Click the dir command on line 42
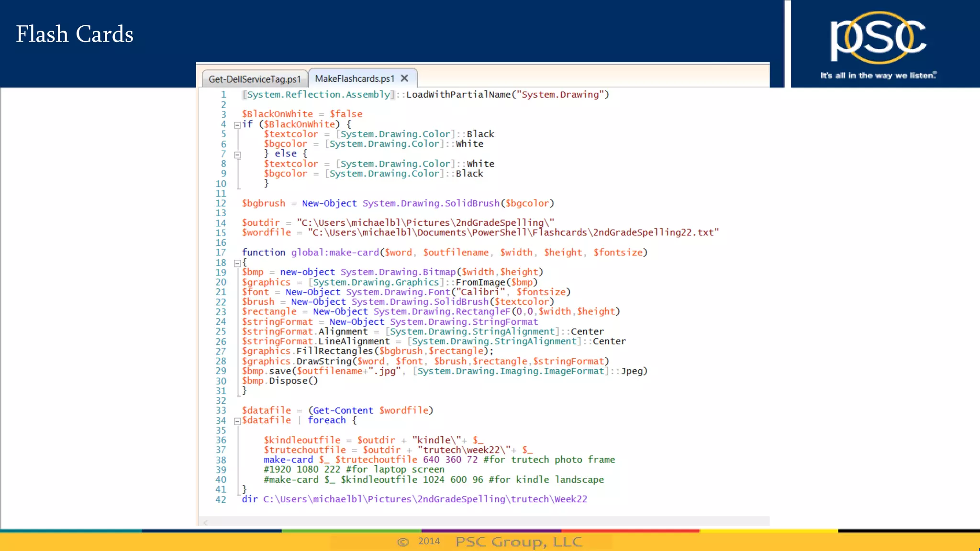The image size is (980, 551). pyautogui.click(x=249, y=499)
